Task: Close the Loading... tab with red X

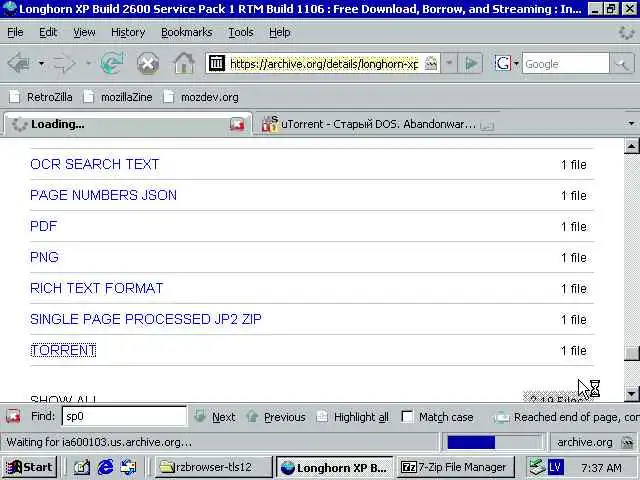Action: [237, 124]
